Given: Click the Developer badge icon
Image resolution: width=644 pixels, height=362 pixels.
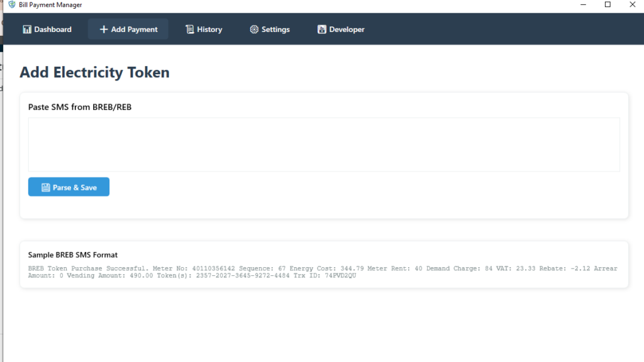Looking at the screenshot, I should pyautogui.click(x=321, y=30).
